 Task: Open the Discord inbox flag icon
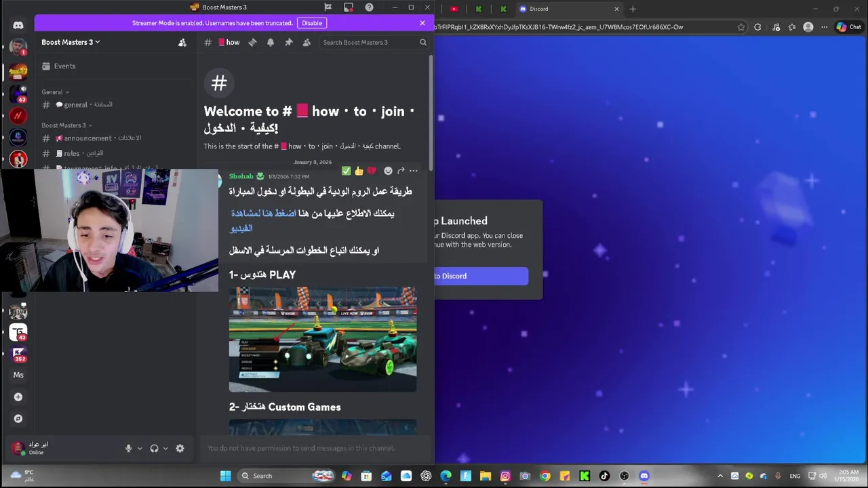tap(328, 7)
